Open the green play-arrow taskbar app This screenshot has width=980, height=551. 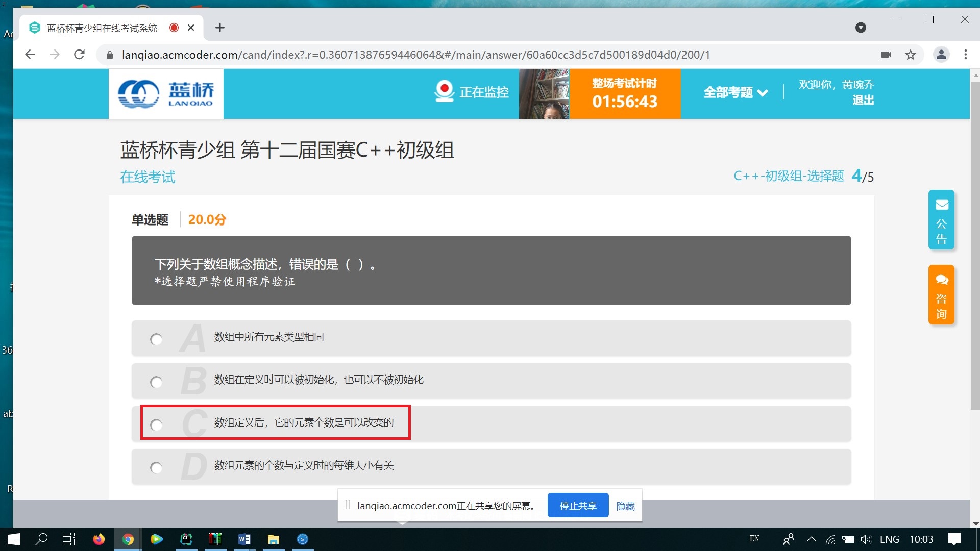pos(157,539)
